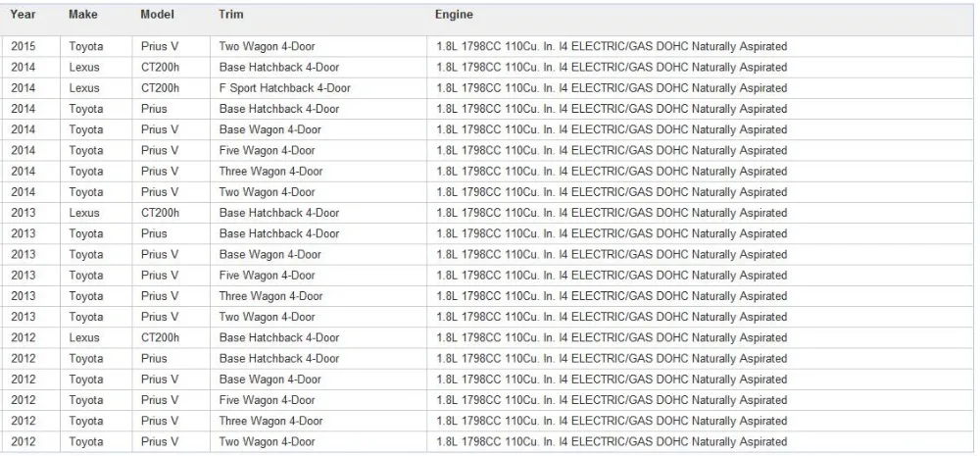Select Two Wagon 4-Door in the 2012 row
Screen dimensions: 980x456
point(267,441)
